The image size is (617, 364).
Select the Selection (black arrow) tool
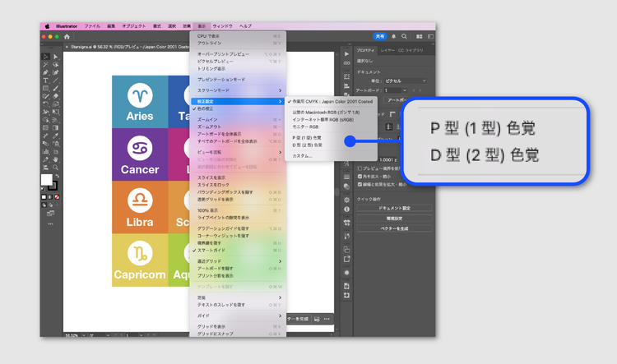click(x=45, y=57)
